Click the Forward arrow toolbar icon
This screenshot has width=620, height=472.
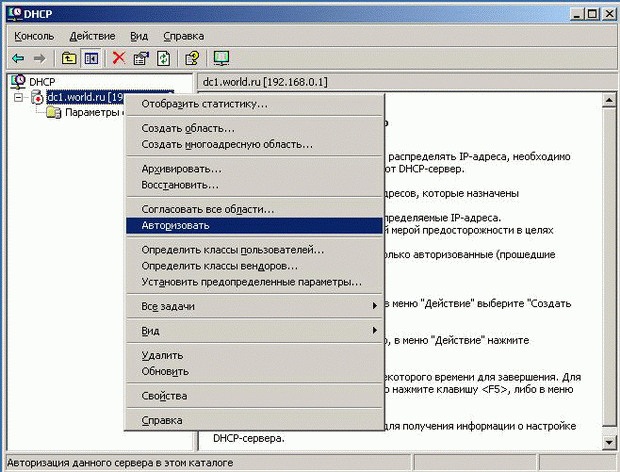pyautogui.click(x=39, y=58)
